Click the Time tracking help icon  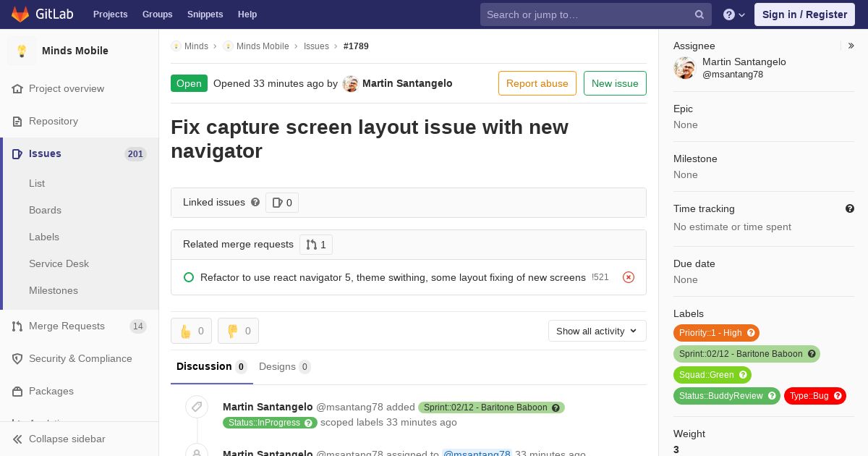(850, 208)
